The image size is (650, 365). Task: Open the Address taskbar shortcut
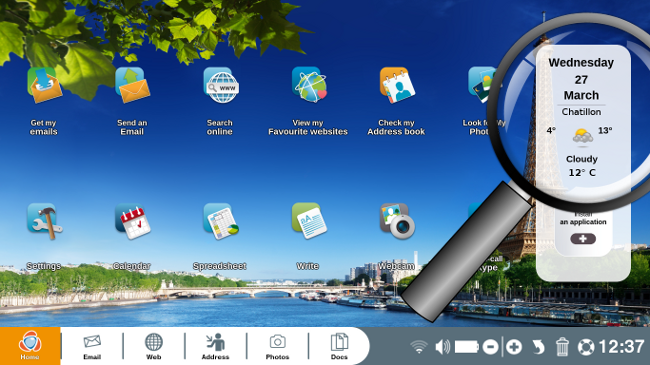pyautogui.click(x=215, y=346)
